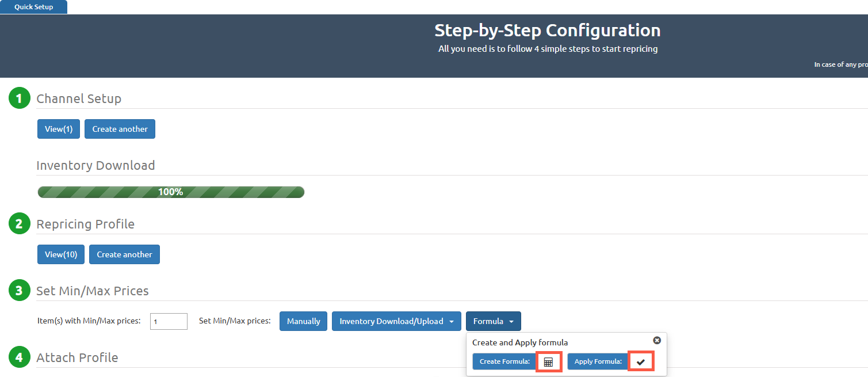This screenshot has height=377, width=868.
Task: Click the Attach Profile section heading
Action: point(77,357)
